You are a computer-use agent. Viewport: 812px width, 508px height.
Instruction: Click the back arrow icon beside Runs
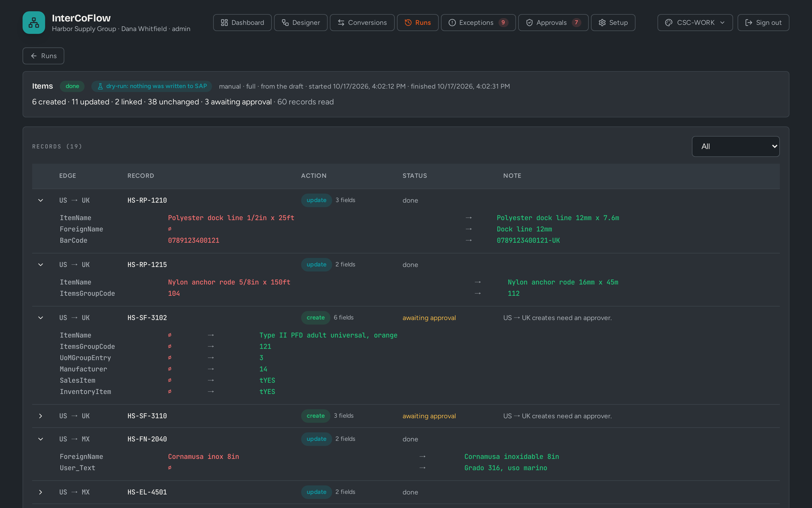point(34,56)
